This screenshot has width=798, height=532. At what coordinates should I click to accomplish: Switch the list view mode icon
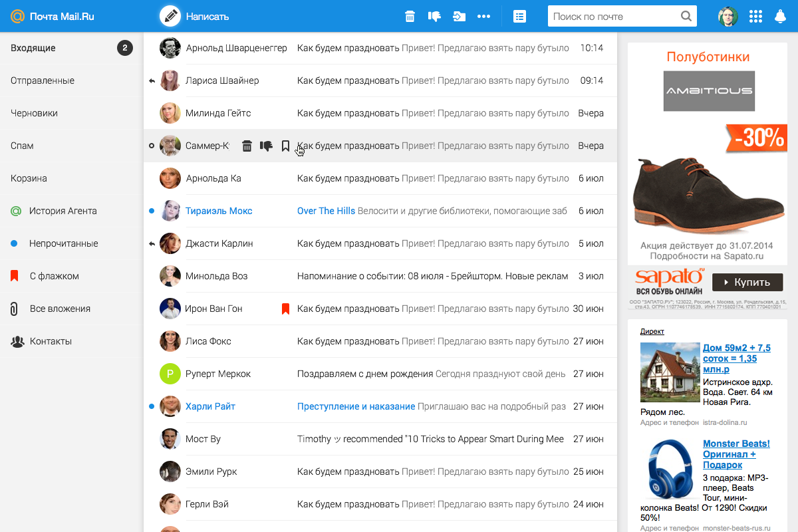(x=520, y=17)
